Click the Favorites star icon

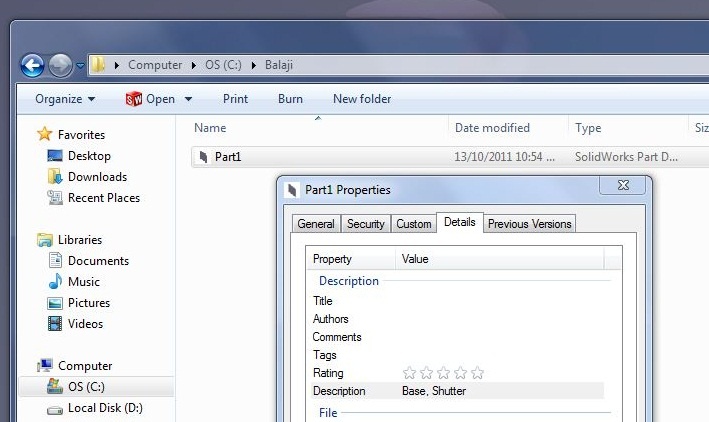[45, 134]
